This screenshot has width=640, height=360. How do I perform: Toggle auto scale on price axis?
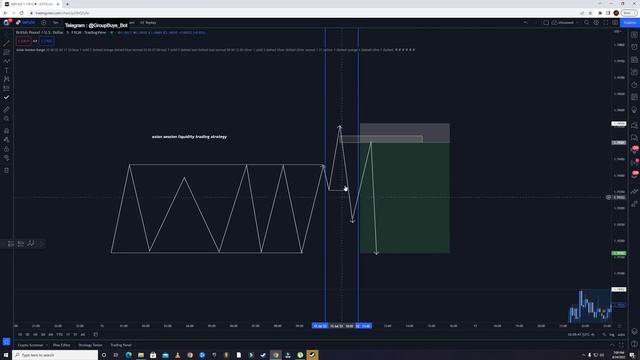click(621, 335)
